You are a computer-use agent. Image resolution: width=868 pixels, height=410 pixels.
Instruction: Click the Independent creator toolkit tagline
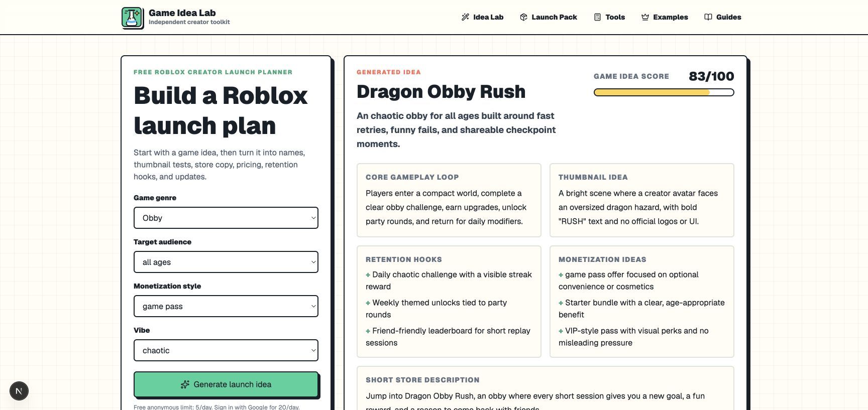[189, 22]
